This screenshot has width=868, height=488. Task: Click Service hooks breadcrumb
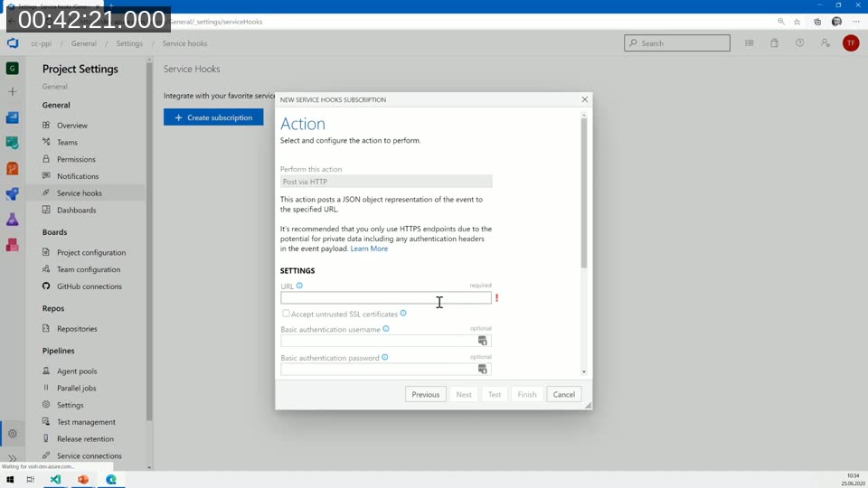point(184,43)
